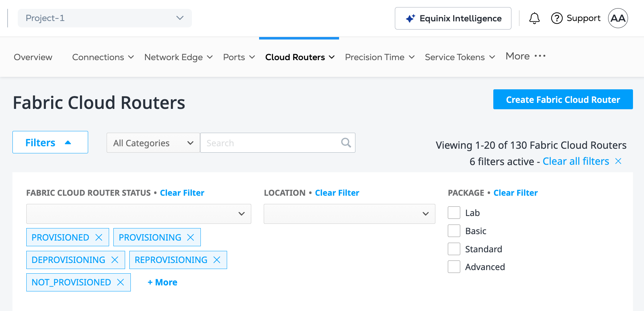Click the Support help icon

pos(557,18)
